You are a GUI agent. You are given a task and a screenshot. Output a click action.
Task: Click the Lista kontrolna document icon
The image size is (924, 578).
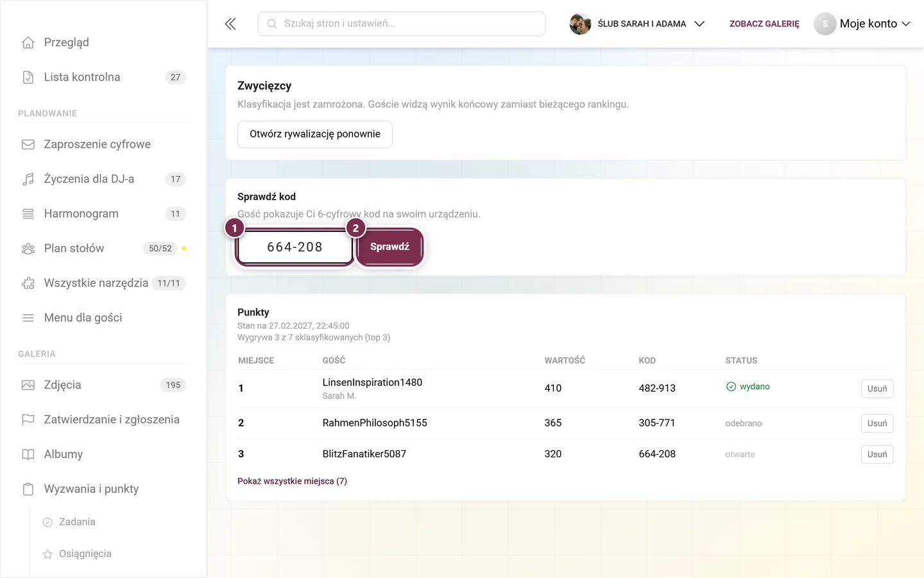(x=28, y=77)
